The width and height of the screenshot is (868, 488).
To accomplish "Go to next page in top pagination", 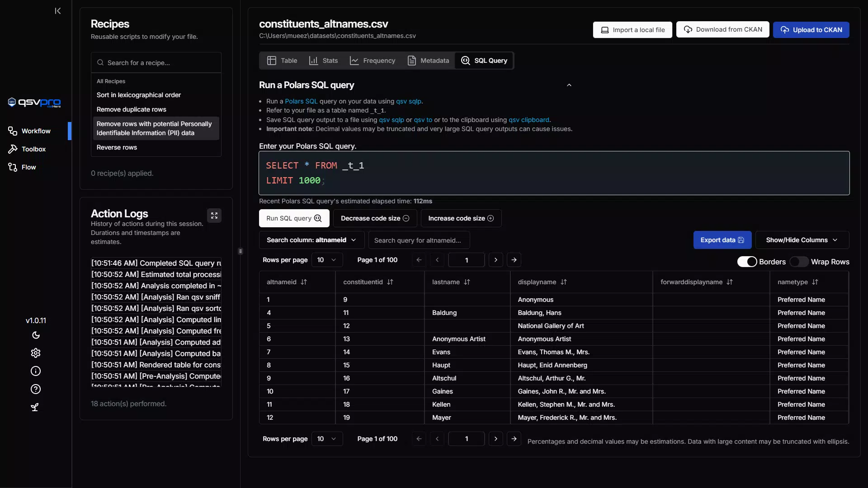I will pos(496,260).
